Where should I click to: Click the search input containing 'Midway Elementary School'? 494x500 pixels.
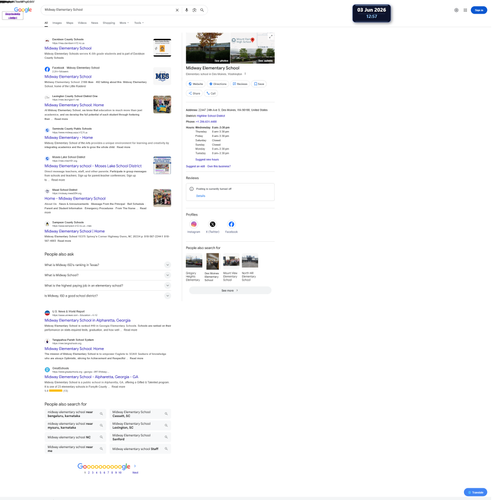[109, 10]
